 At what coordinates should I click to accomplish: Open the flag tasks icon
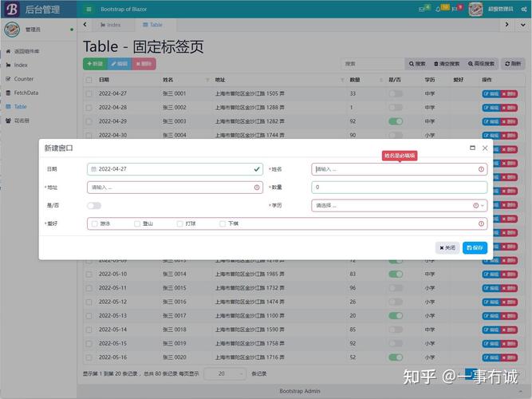click(455, 9)
